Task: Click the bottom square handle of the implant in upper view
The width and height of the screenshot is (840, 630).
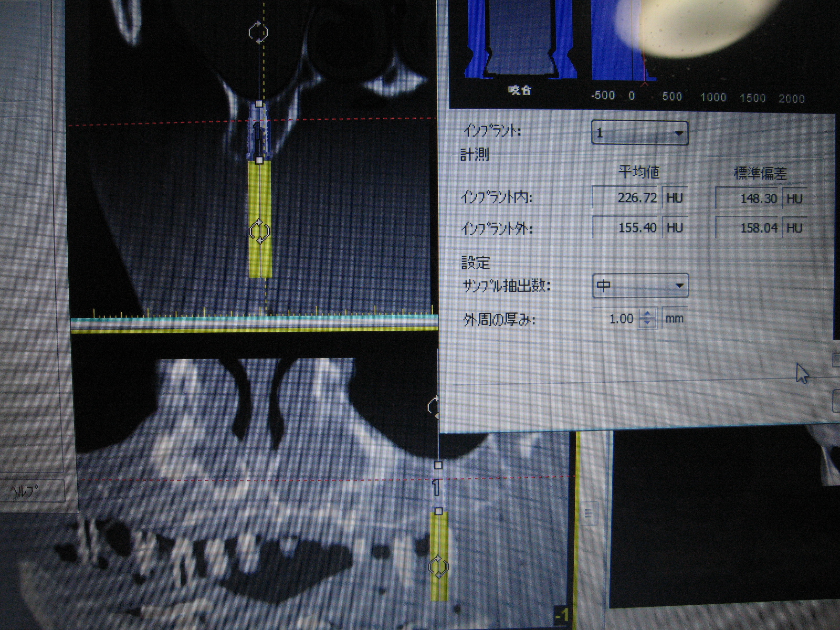Action: (259, 160)
